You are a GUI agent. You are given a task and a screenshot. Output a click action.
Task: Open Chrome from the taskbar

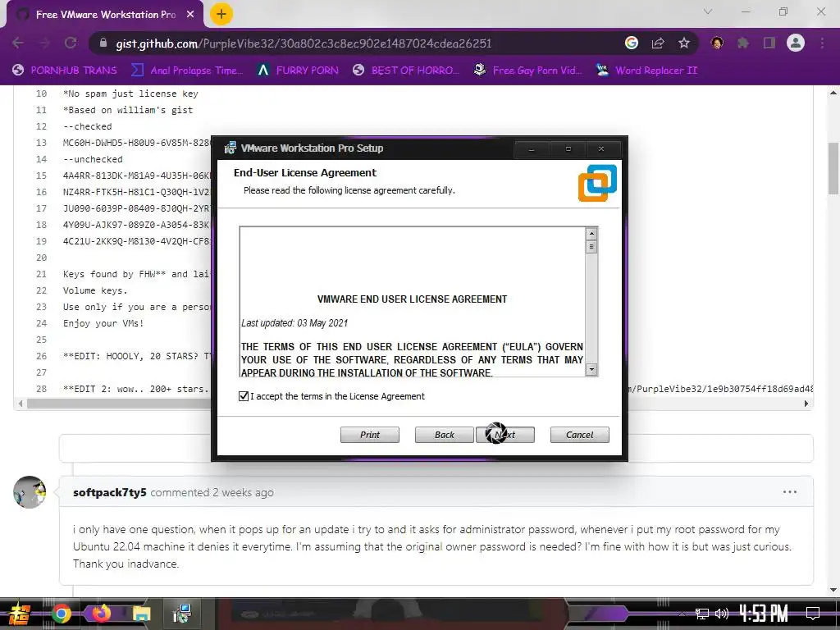pyautogui.click(x=61, y=614)
